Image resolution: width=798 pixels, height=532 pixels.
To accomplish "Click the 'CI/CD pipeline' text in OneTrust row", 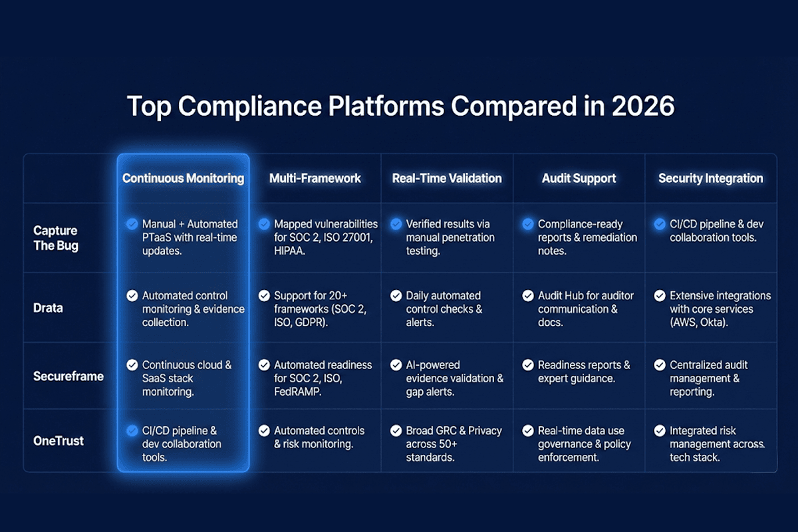I will (182, 444).
